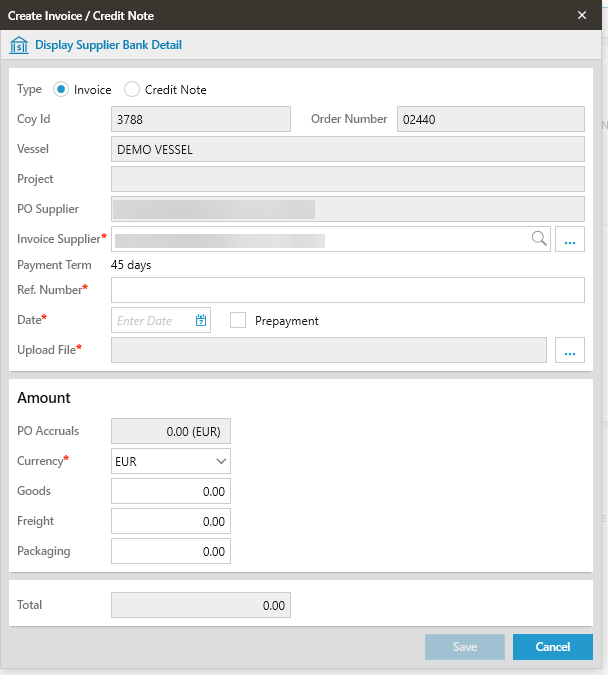Click the Invoice Supplier combo field
This screenshot has height=675, width=608.
pyautogui.click(x=320, y=239)
